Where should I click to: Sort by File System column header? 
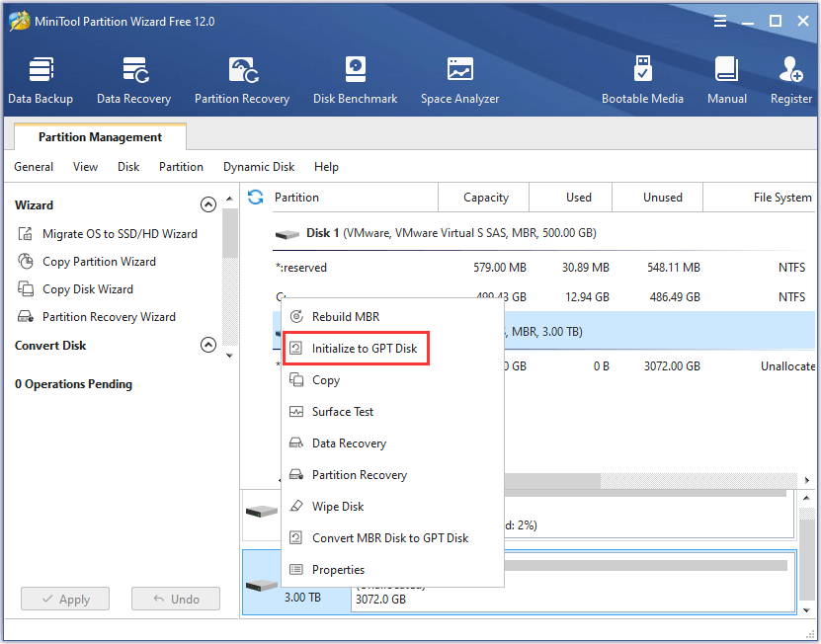[x=760, y=198]
